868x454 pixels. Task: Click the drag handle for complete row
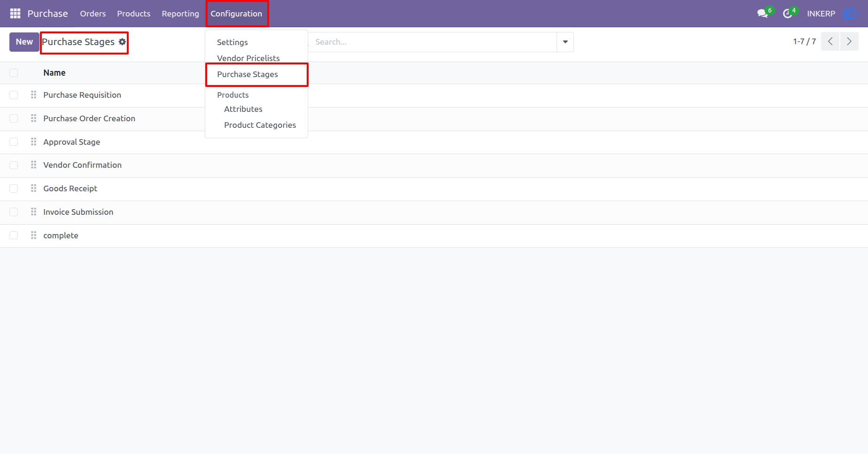click(33, 235)
